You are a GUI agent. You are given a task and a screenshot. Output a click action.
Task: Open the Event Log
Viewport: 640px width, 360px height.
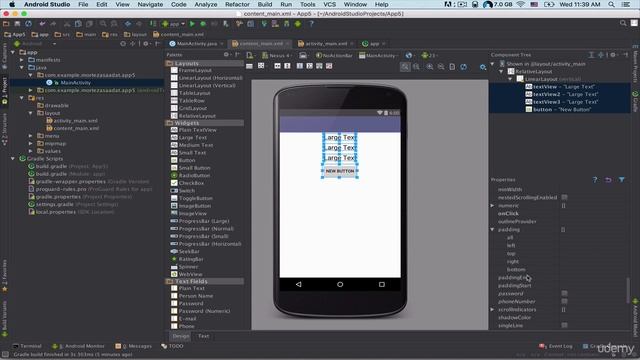(556, 346)
